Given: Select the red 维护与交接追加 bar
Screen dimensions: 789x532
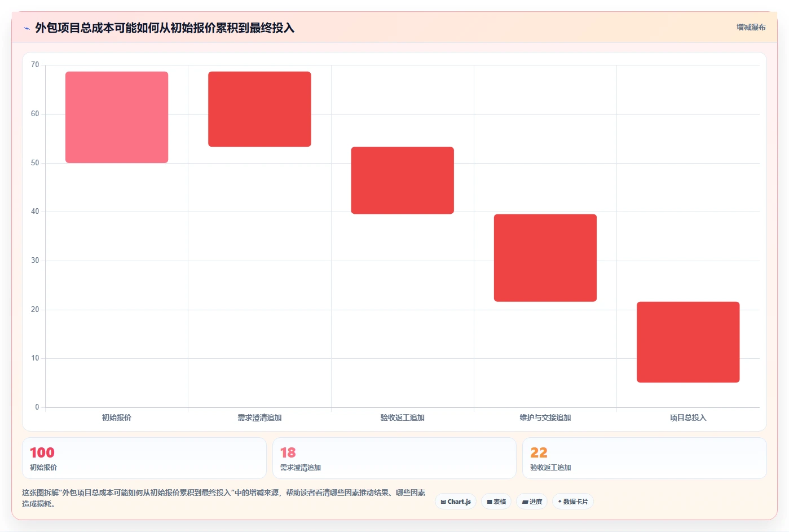Looking at the screenshot, I should click(x=545, y=258).
